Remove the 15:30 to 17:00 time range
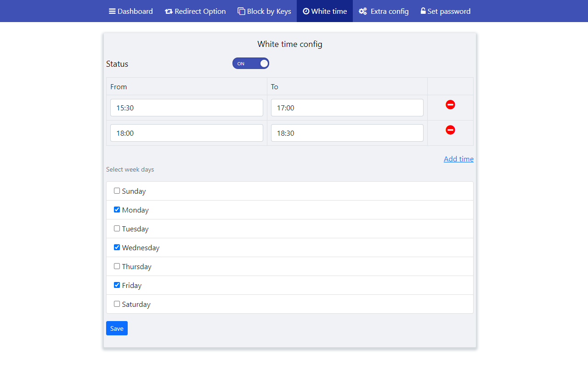The width and height of the screenshot is (588, 368). [450, 104]
